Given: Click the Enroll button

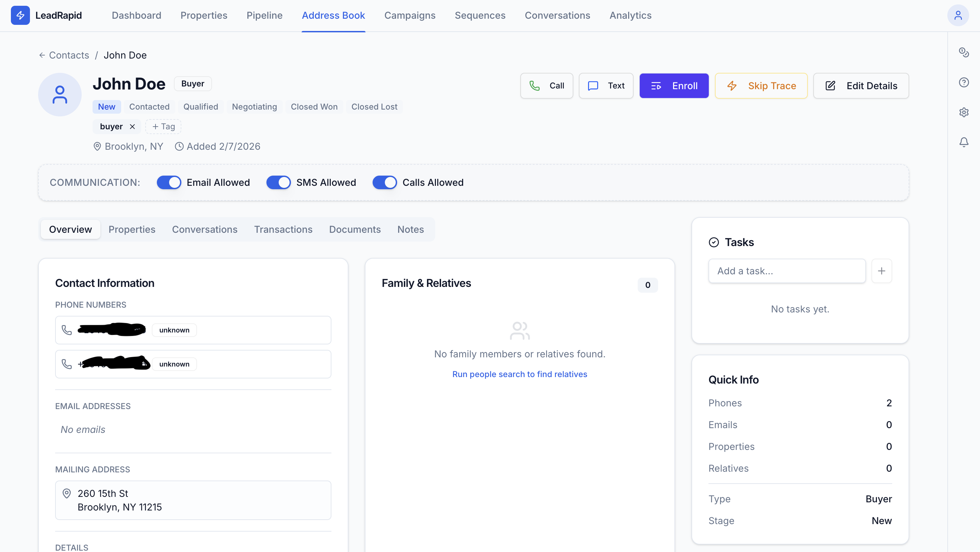Looking at the screenshot, I should [674, 86].
